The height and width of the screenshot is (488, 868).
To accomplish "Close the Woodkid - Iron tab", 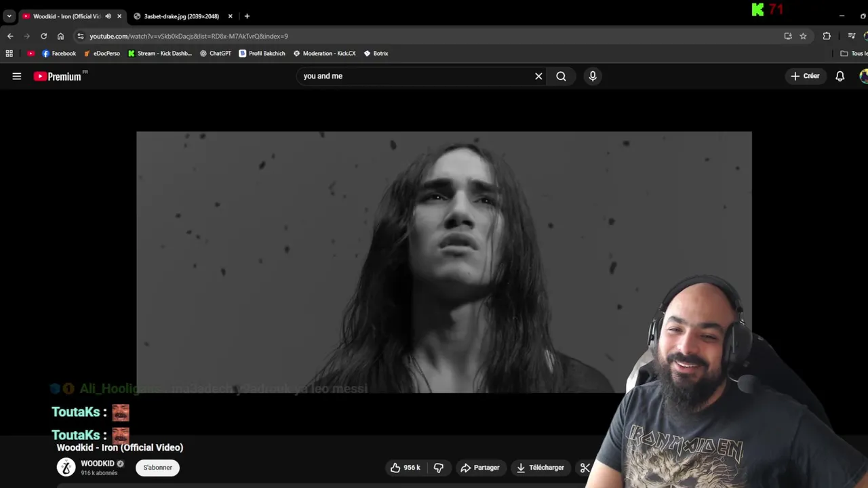I will pos(119,16).
